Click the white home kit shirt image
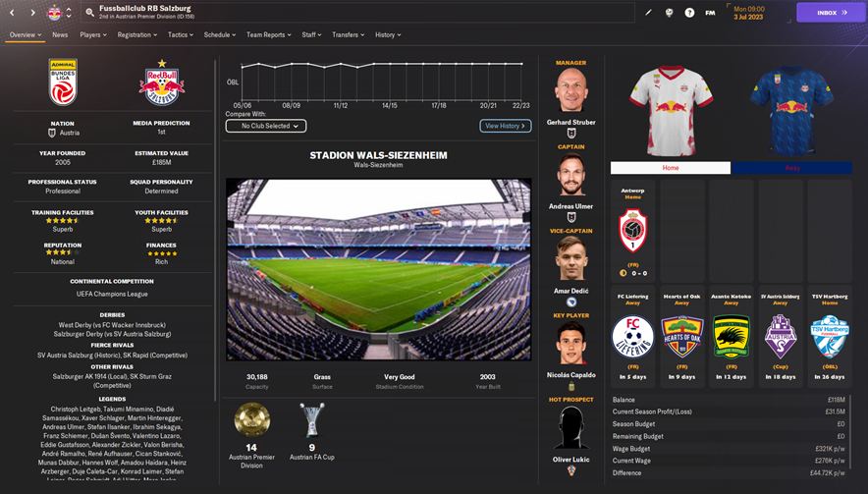This screenshot has height=494, width=868. click(x=671, y=110)
